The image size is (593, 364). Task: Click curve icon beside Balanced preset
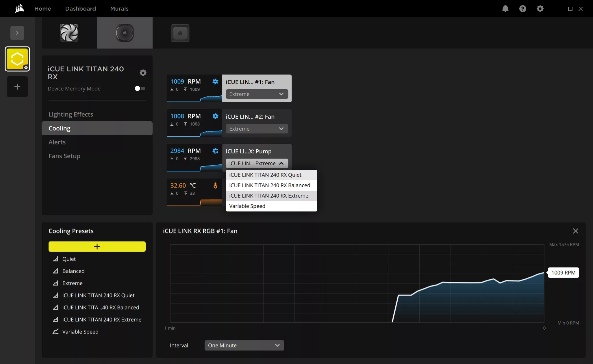[55, 271]
